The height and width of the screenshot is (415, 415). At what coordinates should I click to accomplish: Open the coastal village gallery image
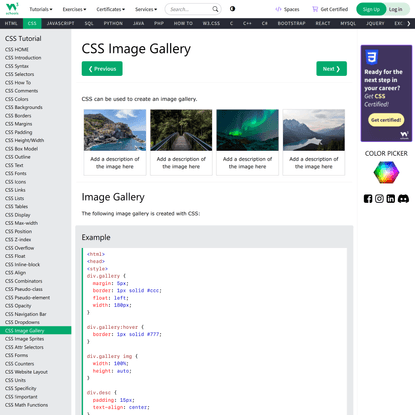(x=115, y=130)
